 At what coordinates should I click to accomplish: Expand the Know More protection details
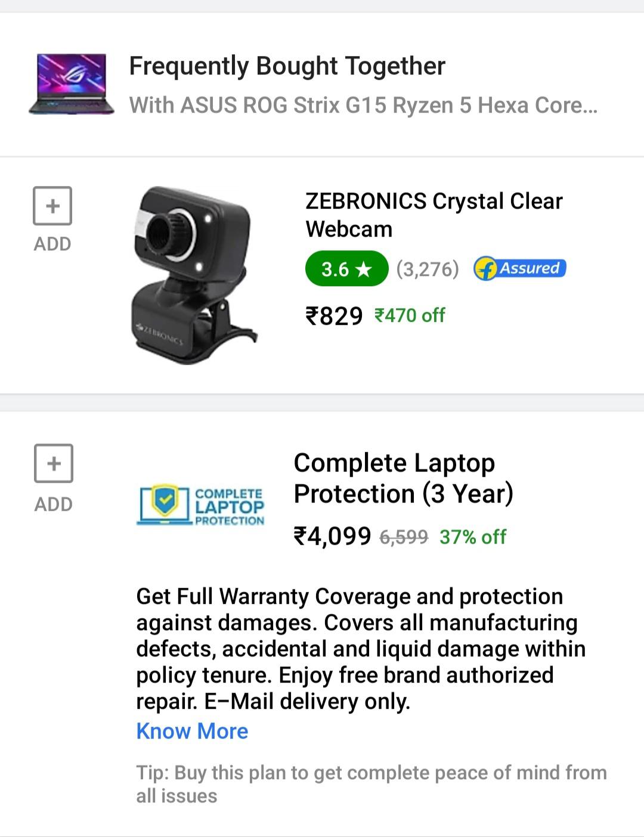coord(192,731)
